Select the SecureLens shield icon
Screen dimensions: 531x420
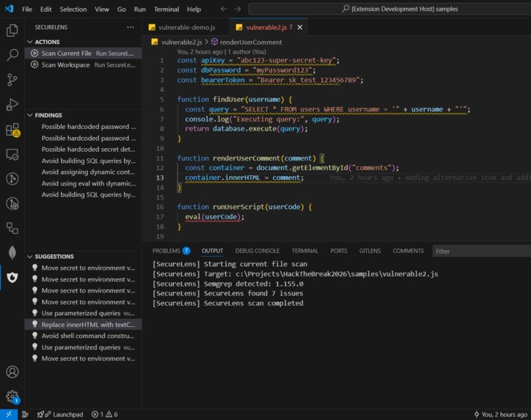(x=12, y=278)
